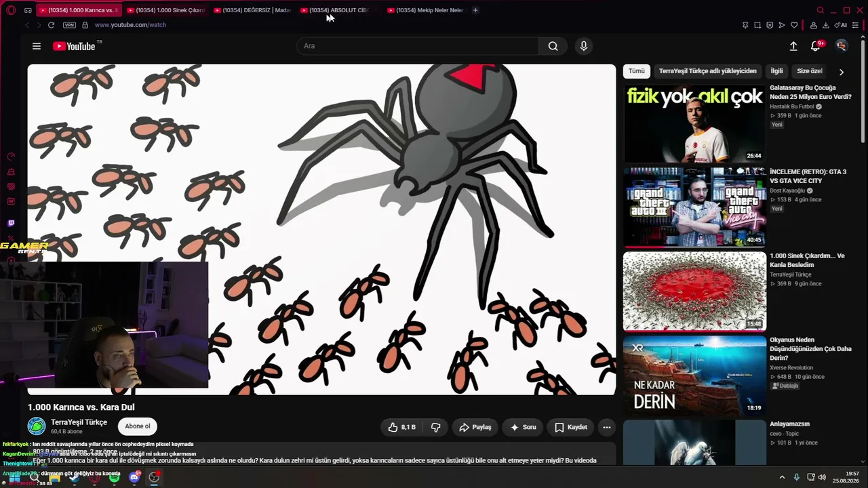The image size is (868, 488).
Task: Switch to '1.000 Sinek Çıkardım' tab
Action: pyautogui.click(x=165, y=10)
